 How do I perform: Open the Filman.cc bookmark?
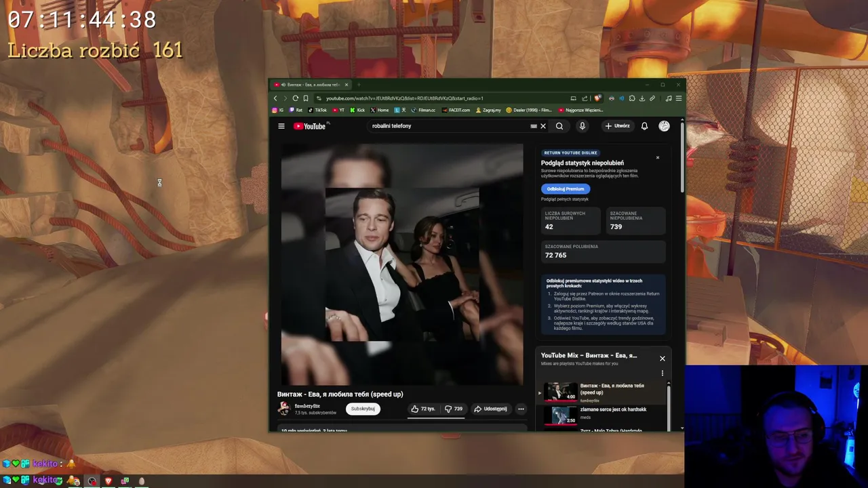pyautogui.click(x=423, y=110)
